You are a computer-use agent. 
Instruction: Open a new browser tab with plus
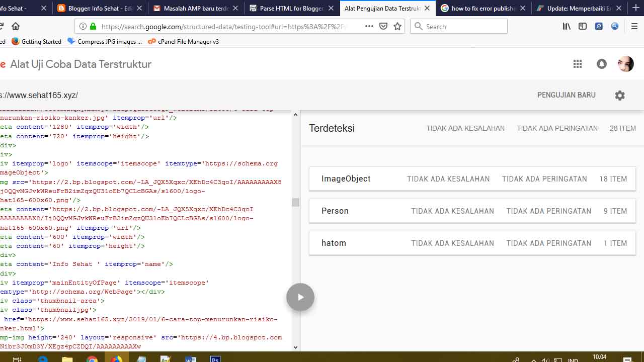click(x=635, y=8)
